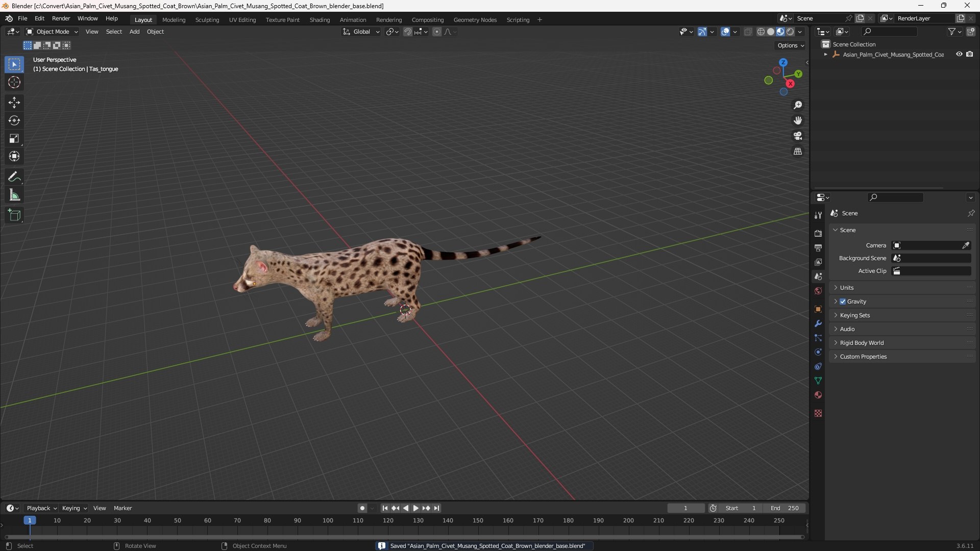The image size is (980, 551).
Task: Open Output properties printer tab
Action: coord(818,248)
